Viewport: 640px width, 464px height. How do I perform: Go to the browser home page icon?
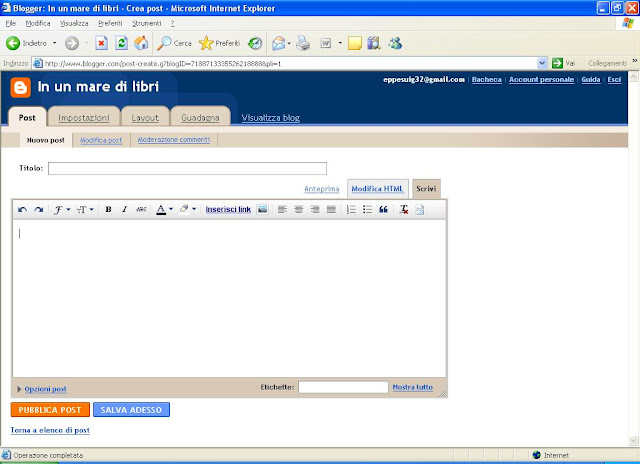click(x=141, y=43)
